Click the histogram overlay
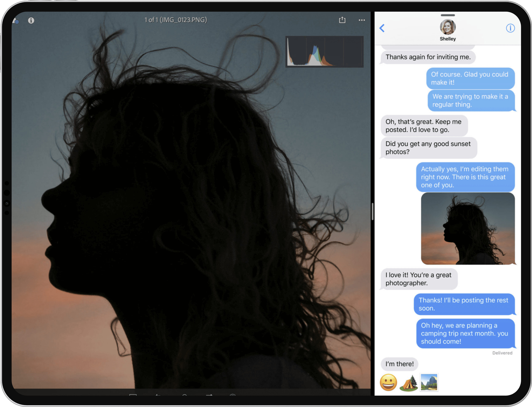 (x=324, y=52)
